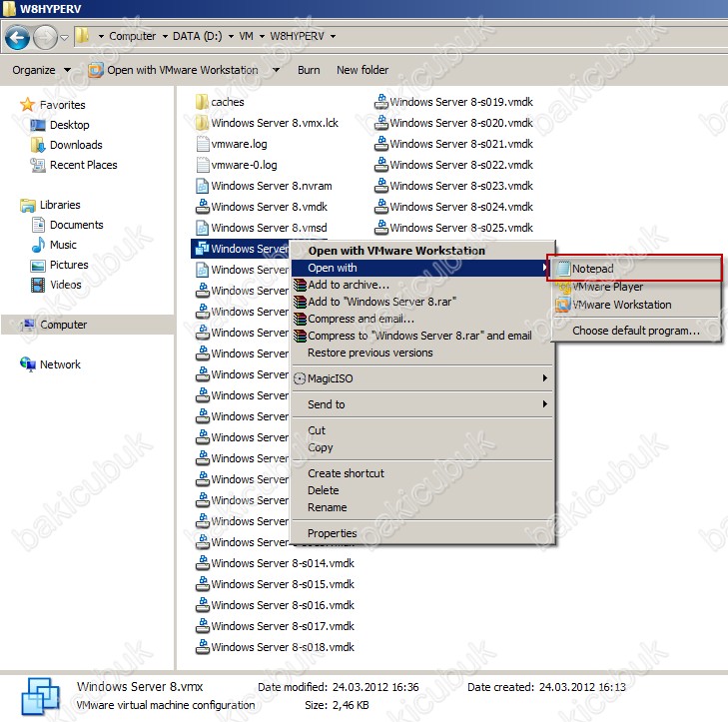The image size is (728, 722).
Task: Click the Back navigation arrow button
Action: click(18, 37)
